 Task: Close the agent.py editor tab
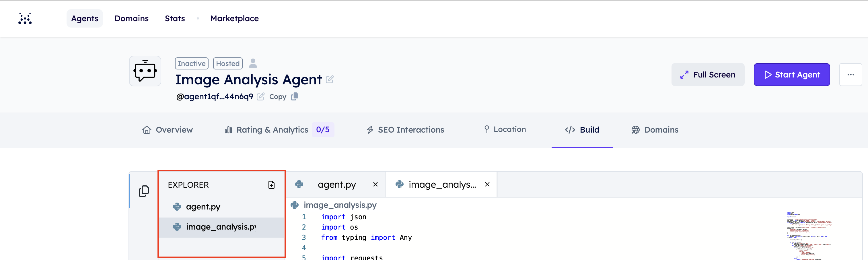click(x=375, y=185)
